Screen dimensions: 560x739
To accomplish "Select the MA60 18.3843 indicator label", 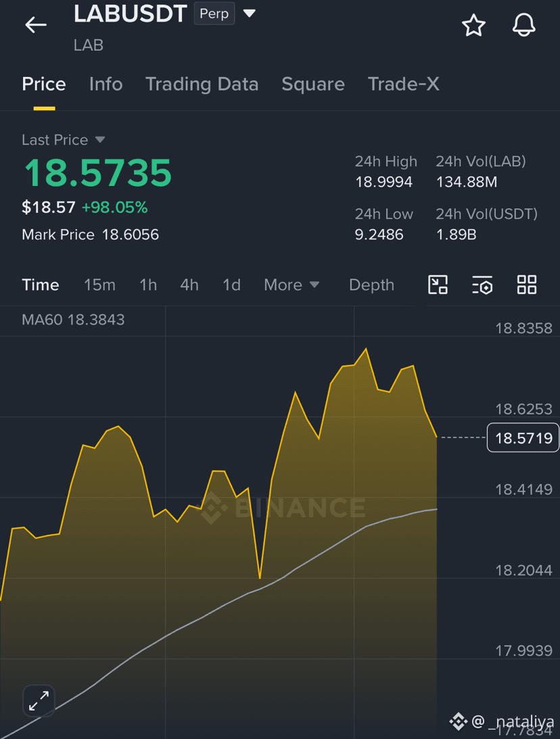I will click(73, 320).
